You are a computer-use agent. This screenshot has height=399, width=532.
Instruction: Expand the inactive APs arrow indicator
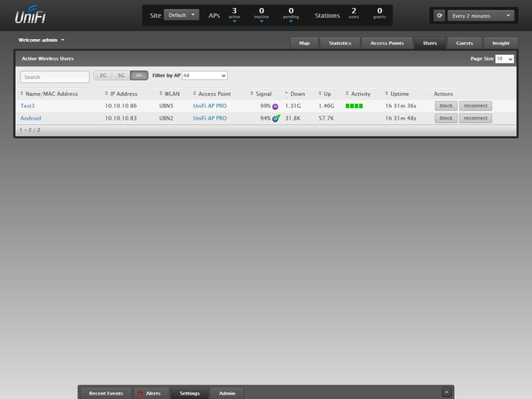262,21
